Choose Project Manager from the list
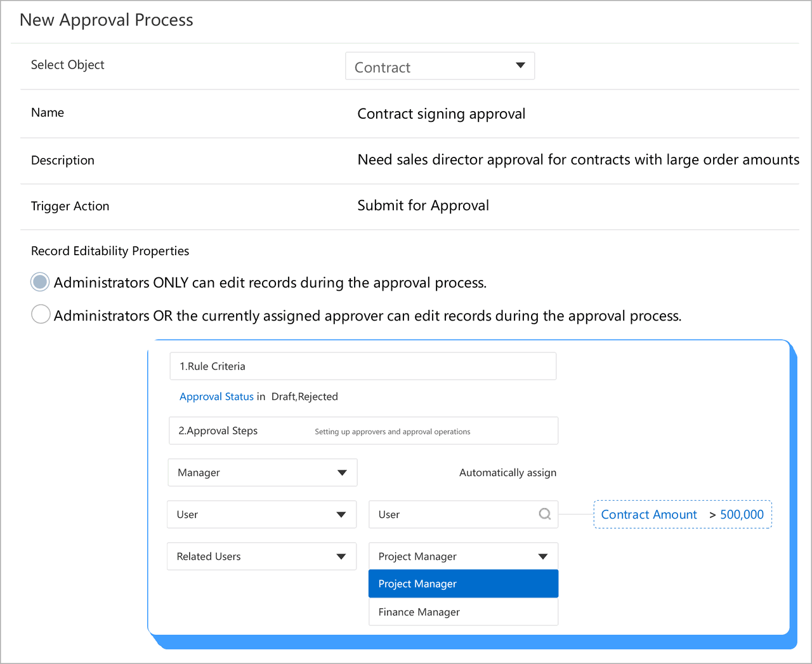Screen dimensions: 812x664 pos(463,584)
